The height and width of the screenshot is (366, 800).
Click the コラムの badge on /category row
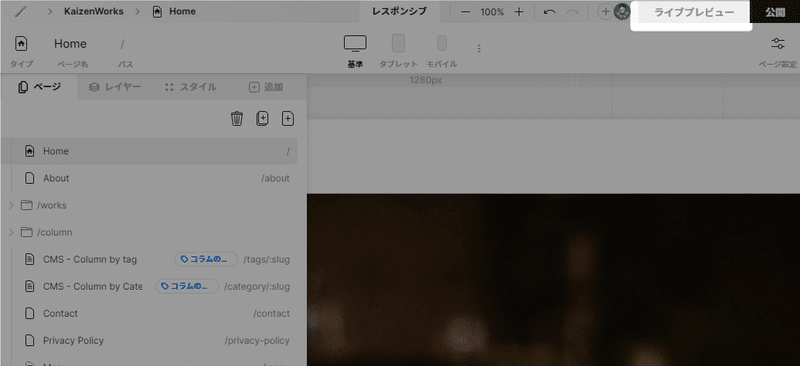(x=187, y=286)
